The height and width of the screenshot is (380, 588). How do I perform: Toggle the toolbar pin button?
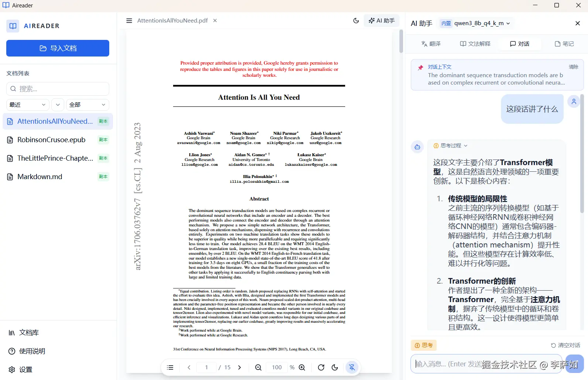coord(352,367)
